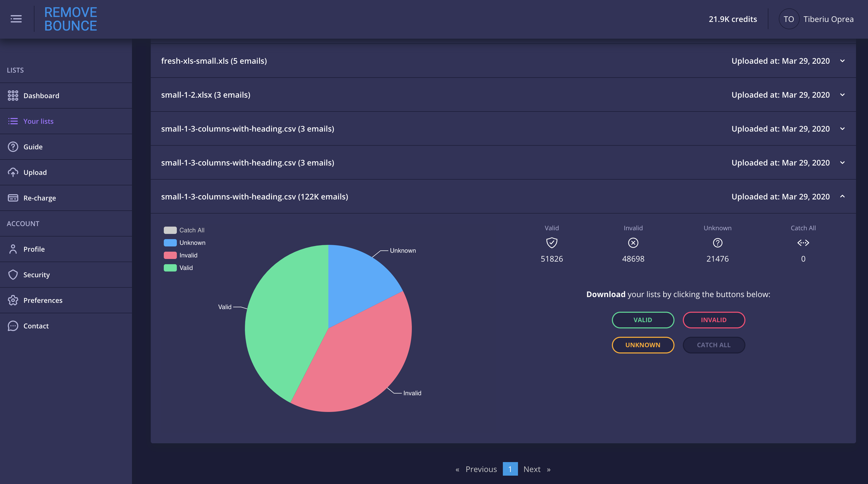Go to page 1 in pagination

pyautogui.click(x=510, y=469)
